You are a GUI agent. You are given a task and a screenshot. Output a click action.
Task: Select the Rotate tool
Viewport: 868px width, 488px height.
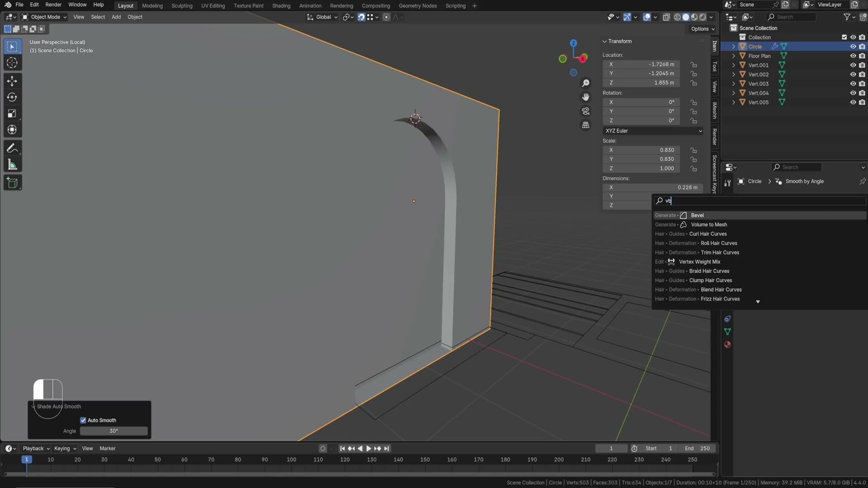(12, 97)
